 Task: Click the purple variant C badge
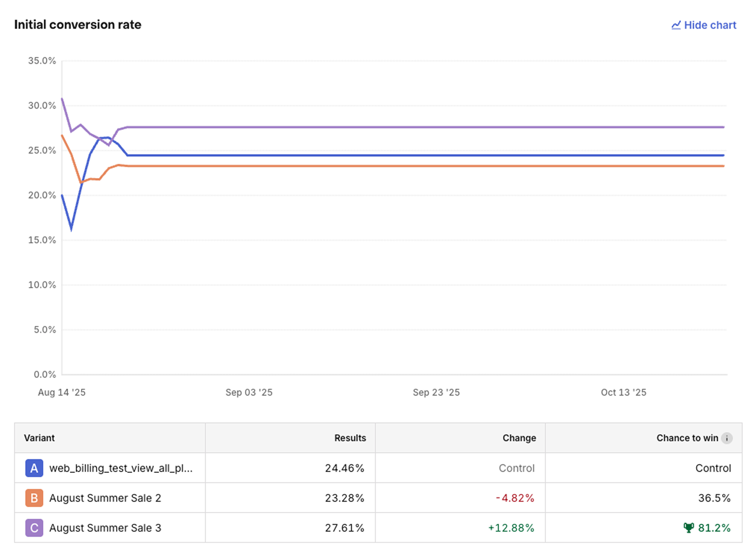click(34, 528)
